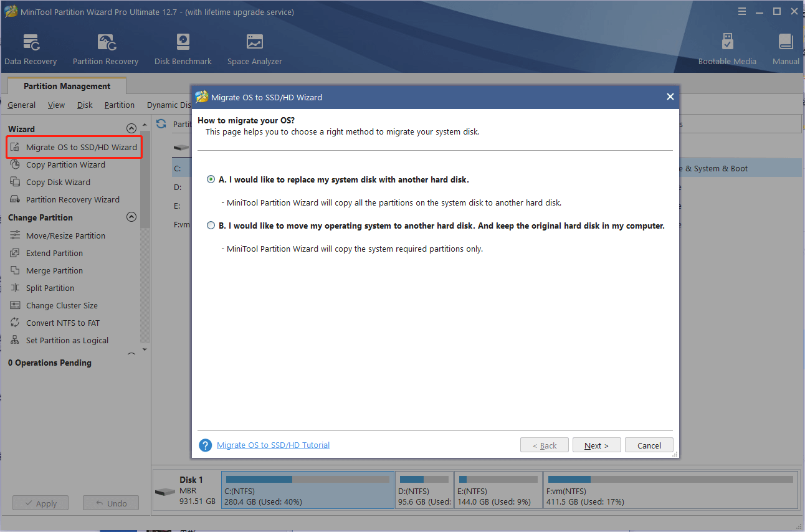Click the Split Partition icon

coord(15,288)
